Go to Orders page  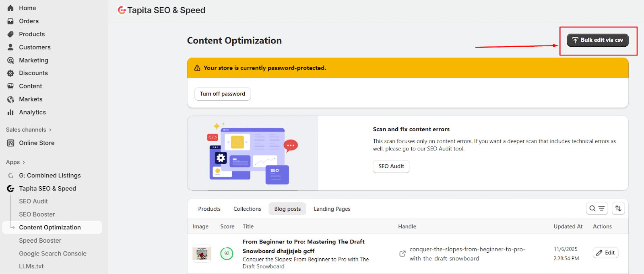pos(29,21)
